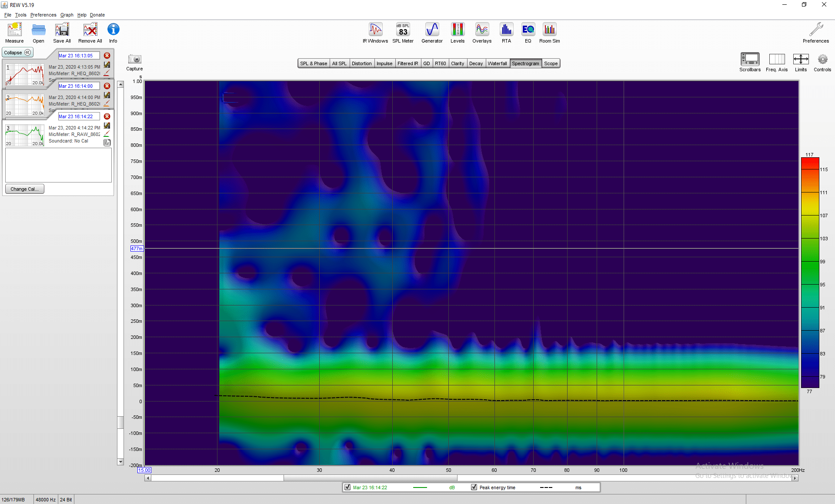Edit the Mar 23 16:14:22 name field
The width and height of the screenshot is (835, 504).
point(79,116)
